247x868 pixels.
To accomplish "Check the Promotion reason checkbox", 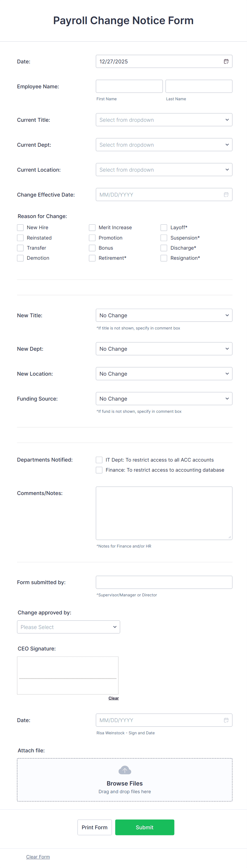I will pos(92,237).
